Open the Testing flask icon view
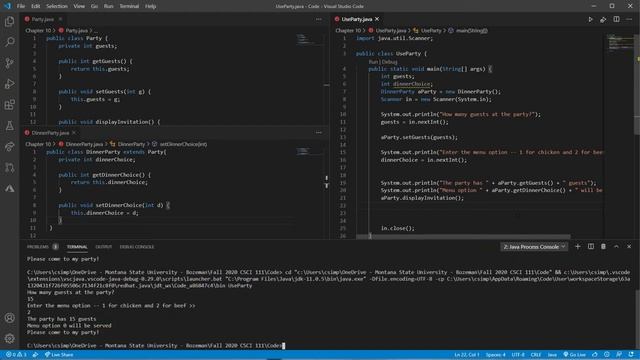Viewport: 640px width, 360px height. point(9,126)
